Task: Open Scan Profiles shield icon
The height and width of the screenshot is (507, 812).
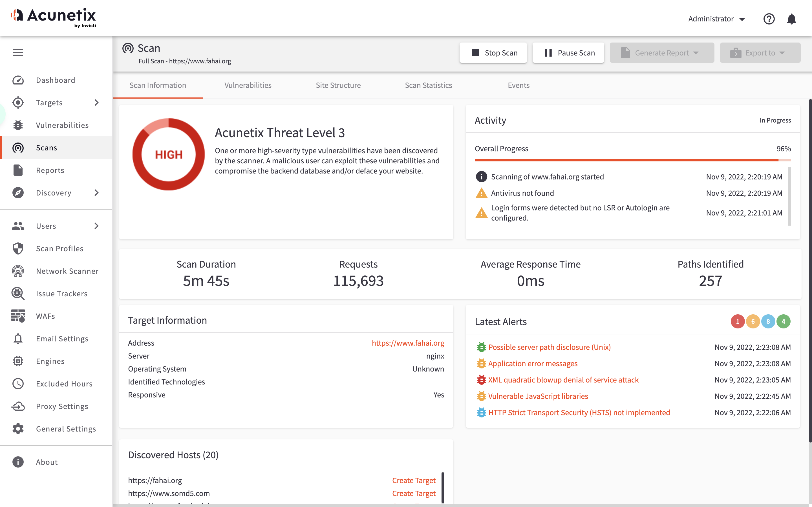Action: click(18, 248)
